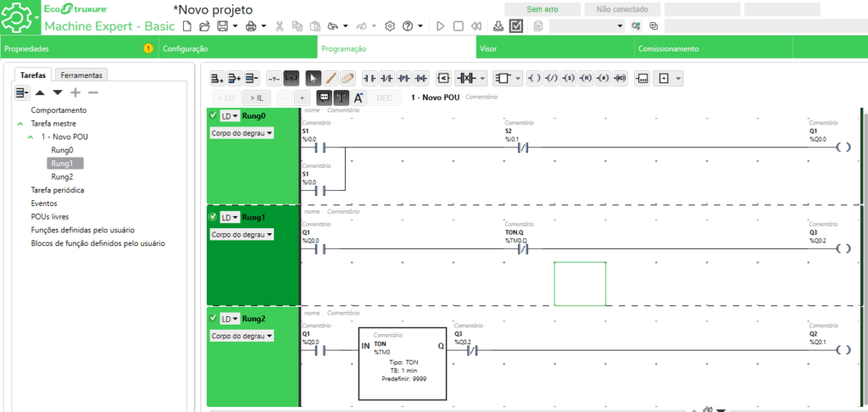Insert a rising edge contact
The width and height of the screenshot is (868, 412).
pos(404,79)
